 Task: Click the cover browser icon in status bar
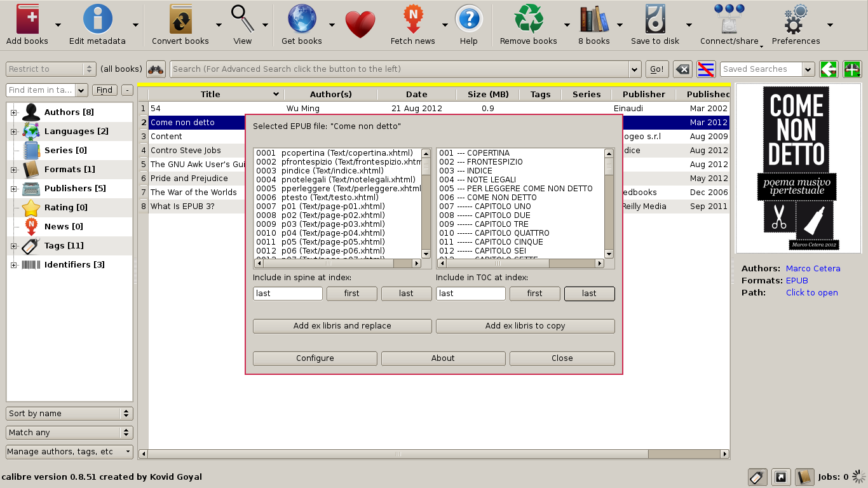[781, 477]
